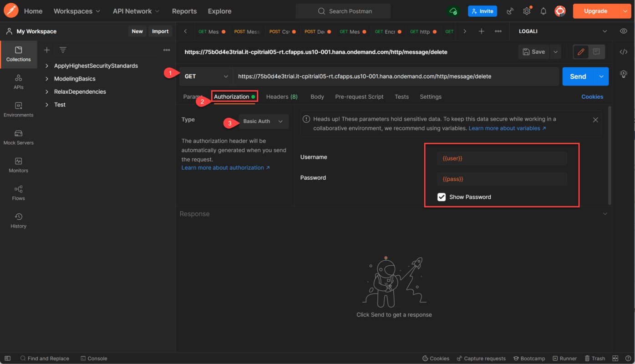Open Mock Servers in the sidebar
635x364 pixels.
click(x=19, y=138)
